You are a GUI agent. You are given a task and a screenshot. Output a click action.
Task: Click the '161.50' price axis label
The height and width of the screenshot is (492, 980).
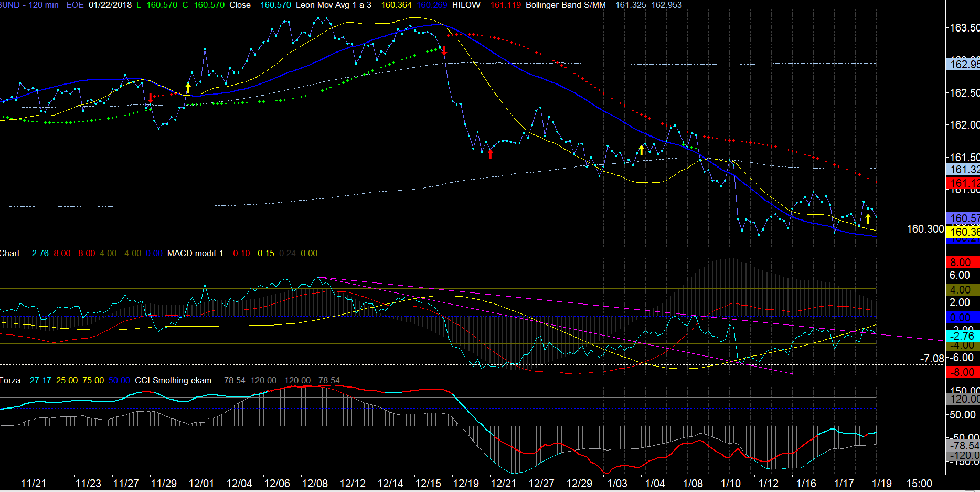tap(965, 157)
